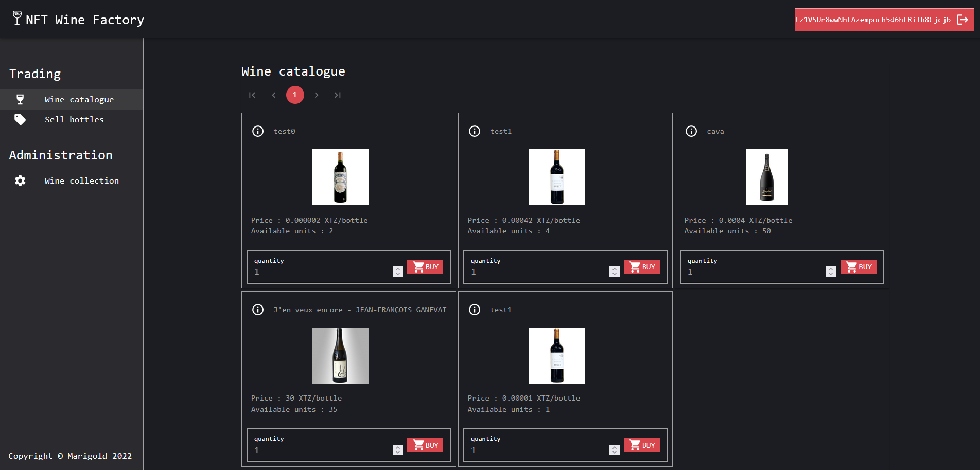Go to last page of catalogue
The image size is (980, 470).
point(338,95)
